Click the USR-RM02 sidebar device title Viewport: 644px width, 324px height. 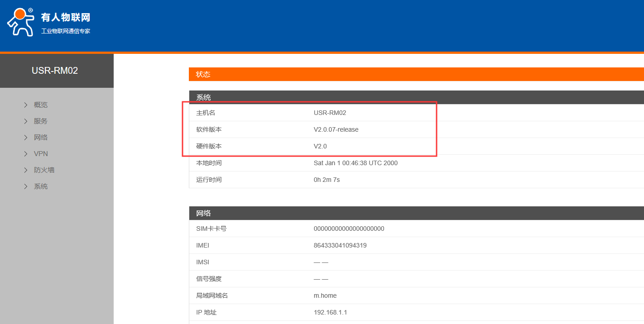point(55,71)
